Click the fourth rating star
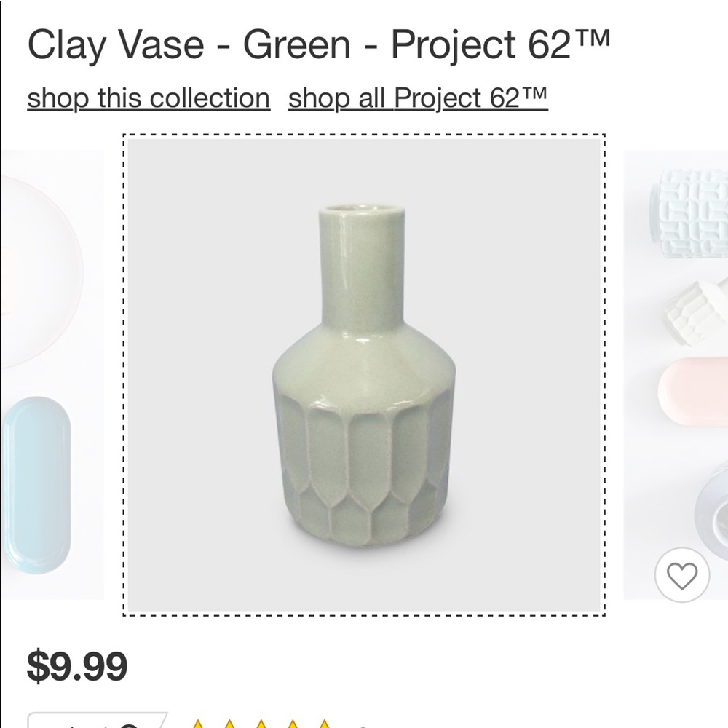 tap(293, 724)
